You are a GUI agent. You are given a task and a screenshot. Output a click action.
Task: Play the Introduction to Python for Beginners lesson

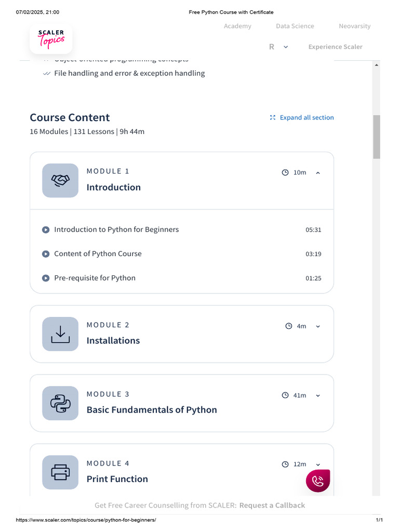pos(46,230)
